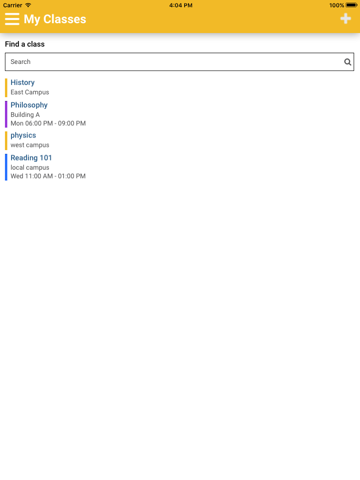Screen dimensions: 360x480
Task: Open the Reading 101 class
Action: click(x=31, y=158)
